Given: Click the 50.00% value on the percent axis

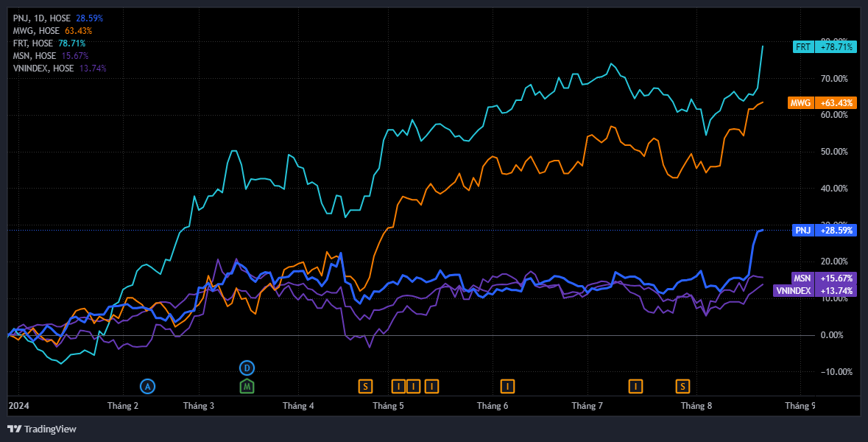Looking at the screenshot, I should click(x=834, y=152).
